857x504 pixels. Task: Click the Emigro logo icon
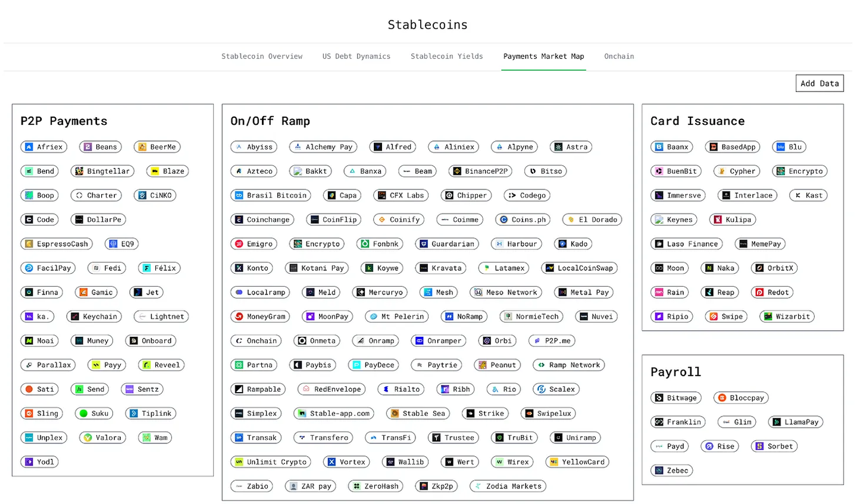point(239,244)
